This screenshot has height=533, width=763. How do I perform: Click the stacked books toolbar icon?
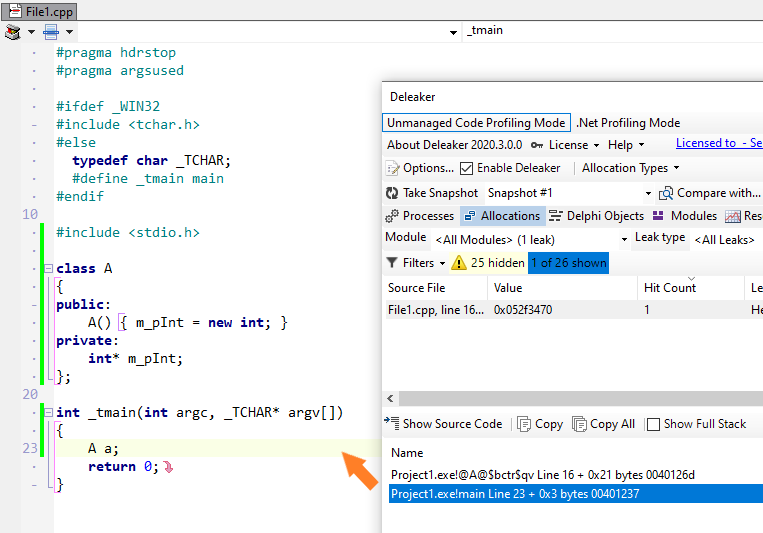click(13, 32)
